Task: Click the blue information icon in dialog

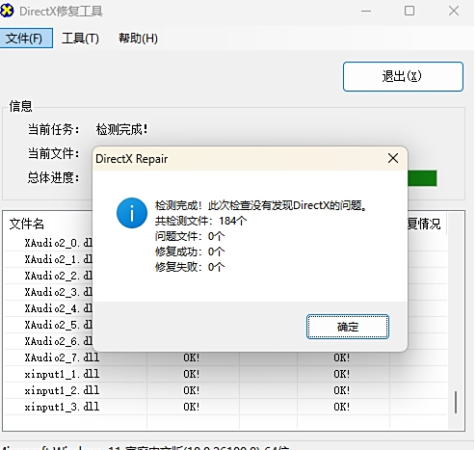Action: click(132, 213)
